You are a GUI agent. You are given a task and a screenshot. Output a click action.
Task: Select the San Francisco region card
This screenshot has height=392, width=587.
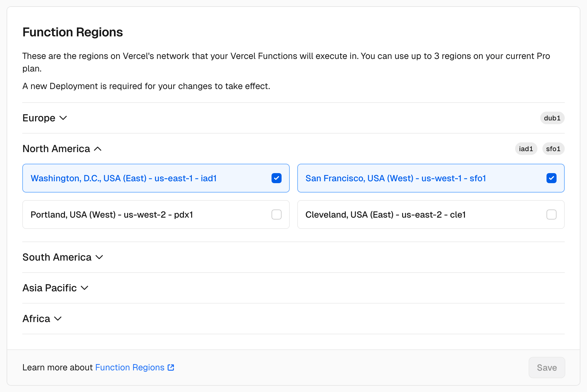point(396,178)
